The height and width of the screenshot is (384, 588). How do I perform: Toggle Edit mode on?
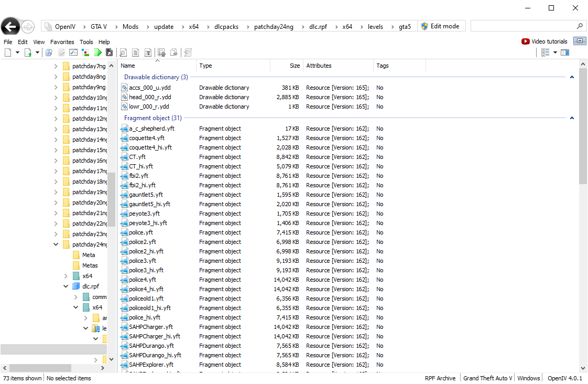pyautogui.click(x=439, y=26)
